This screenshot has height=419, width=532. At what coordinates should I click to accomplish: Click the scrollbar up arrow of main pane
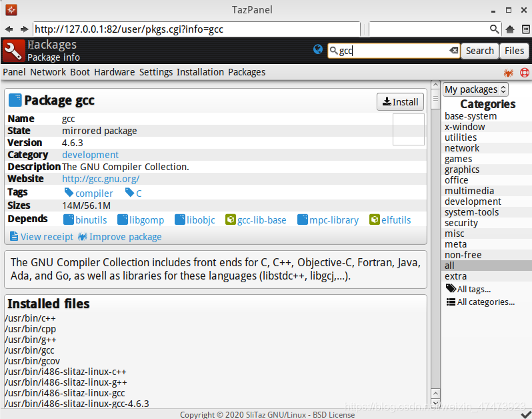(435, 85)
